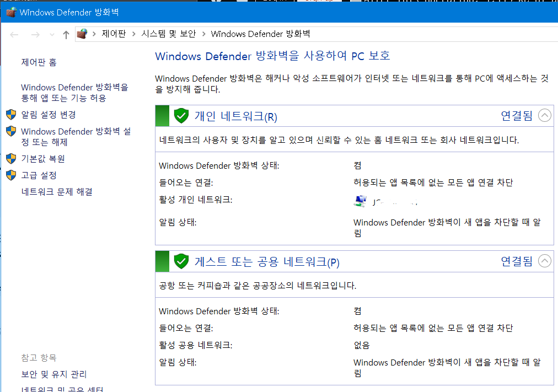This screenshot has height=392, width=558.
Task: Open 알림 설정 변경 link
Action: pos(49,115)
